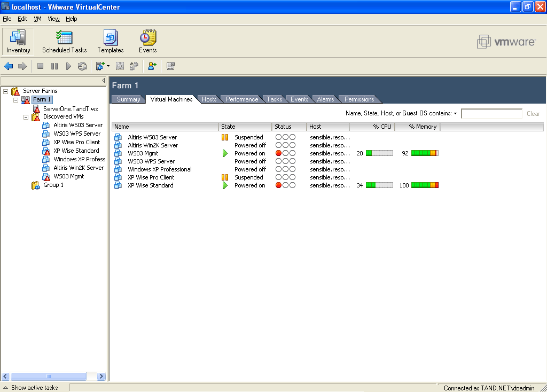The width and height of the screenshot is (547, 392).
Task: Click the Power On (play) toolbar button
Action: coord(68,66)
